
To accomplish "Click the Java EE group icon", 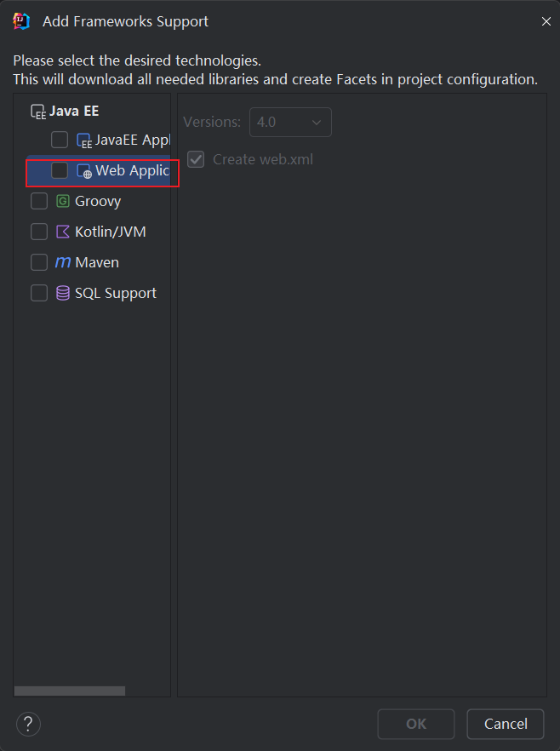I will click(x=38, y=112).
